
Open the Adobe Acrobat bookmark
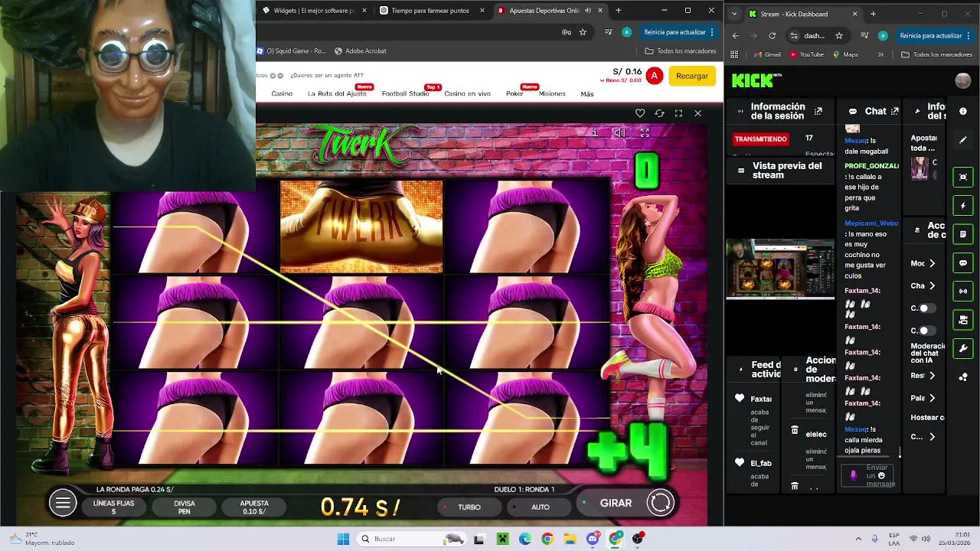click(x=361, y=51)
